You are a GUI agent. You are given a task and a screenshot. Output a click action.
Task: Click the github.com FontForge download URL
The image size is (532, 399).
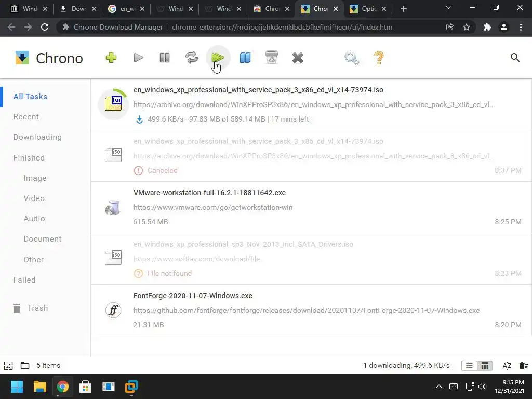307,310
